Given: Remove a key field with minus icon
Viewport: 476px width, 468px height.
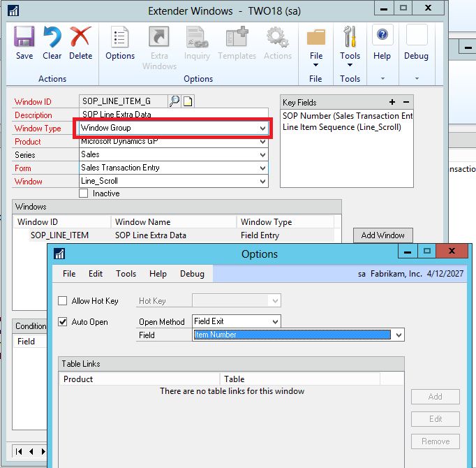Looking at the screenshot, I should pyautogui.click(x=406, y=103).
